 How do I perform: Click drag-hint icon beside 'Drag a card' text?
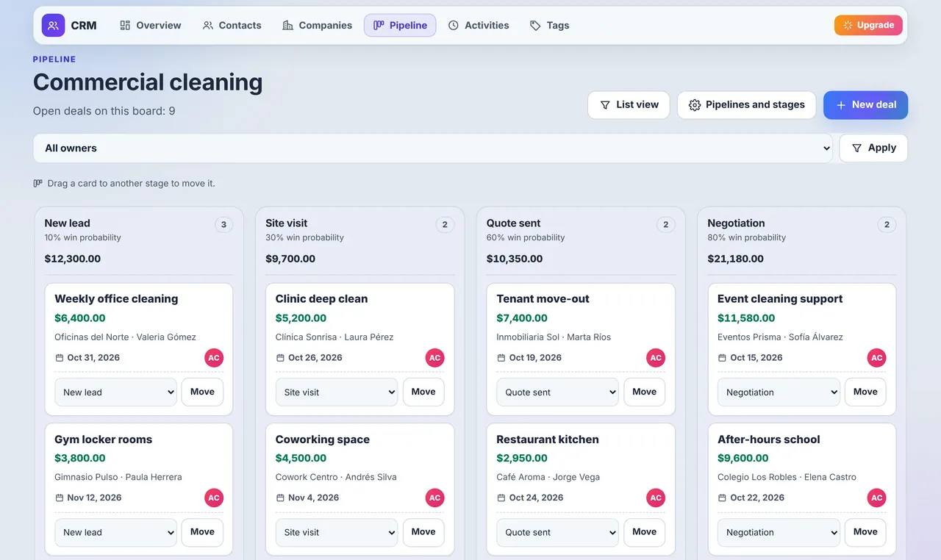coord(37,184)
